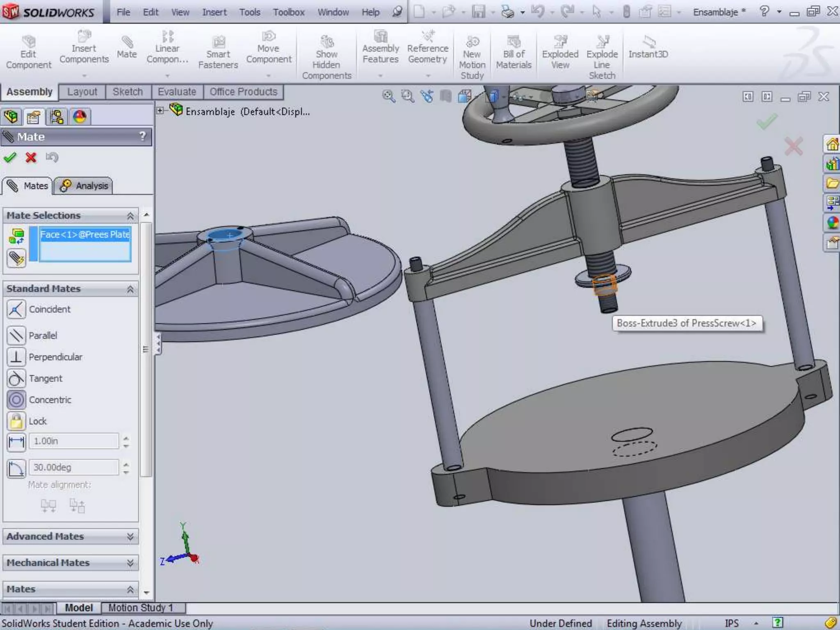
Task: Select the Tangent mate icon
Action: tap(16, 378)
